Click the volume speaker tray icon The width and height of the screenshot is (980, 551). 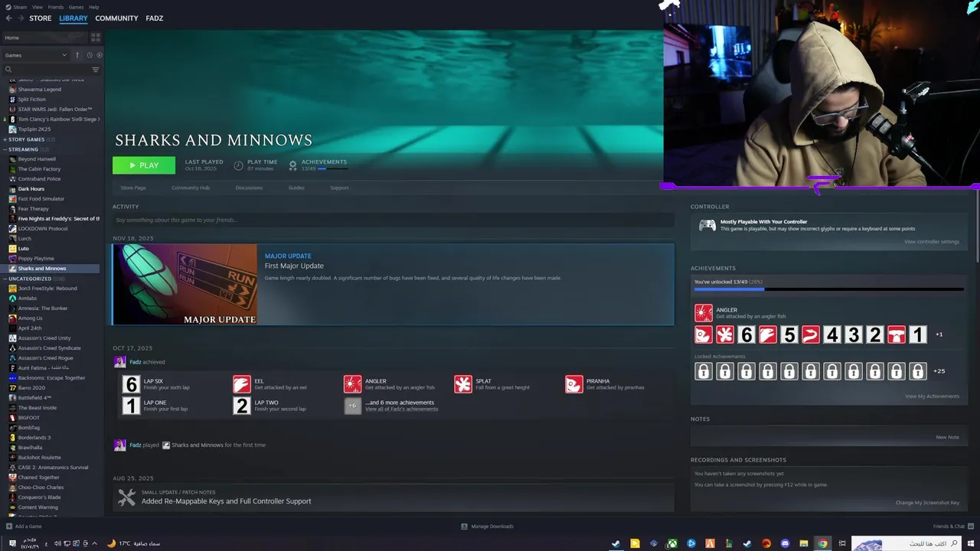(x=58, y=543)
